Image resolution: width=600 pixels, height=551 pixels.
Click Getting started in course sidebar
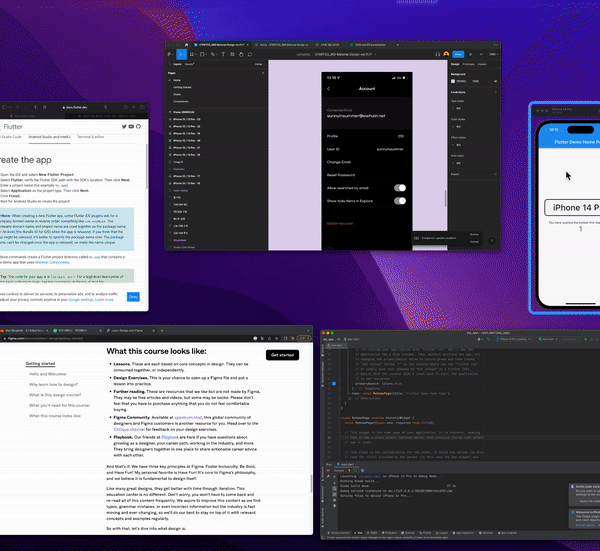point(40,364)
